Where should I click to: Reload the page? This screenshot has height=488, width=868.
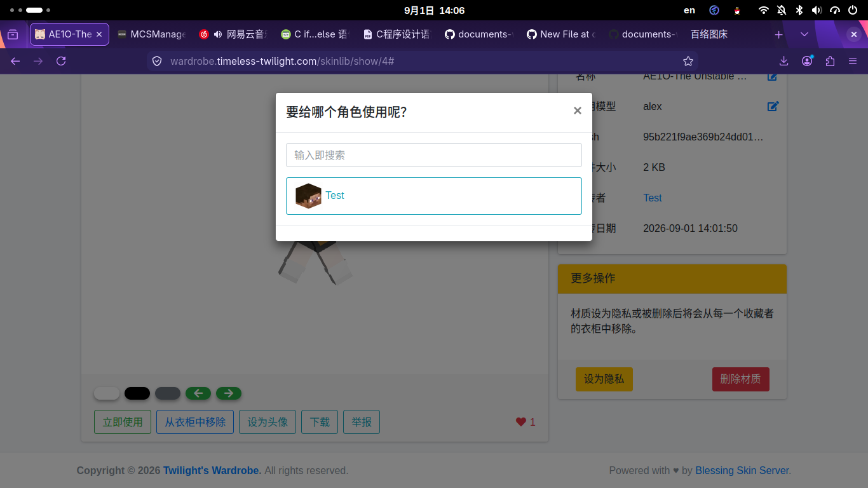click(x=61, y=61)
